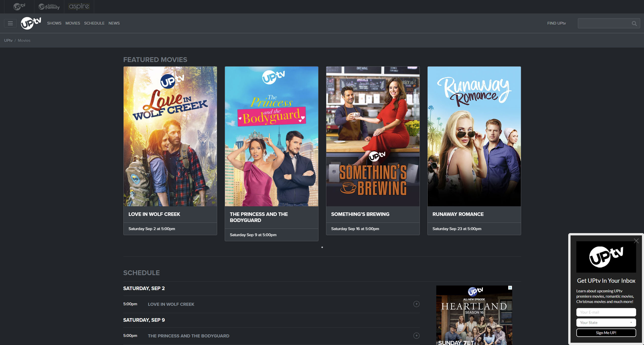Click the LOVE IN WOLF CREEK card title
644x345 pixels.
[x=154, y=214]
